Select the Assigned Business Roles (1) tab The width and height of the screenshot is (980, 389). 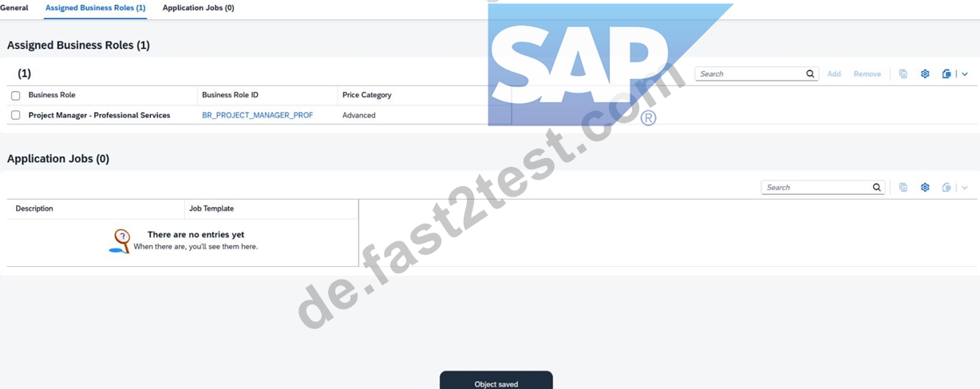(x=96, y=7)
